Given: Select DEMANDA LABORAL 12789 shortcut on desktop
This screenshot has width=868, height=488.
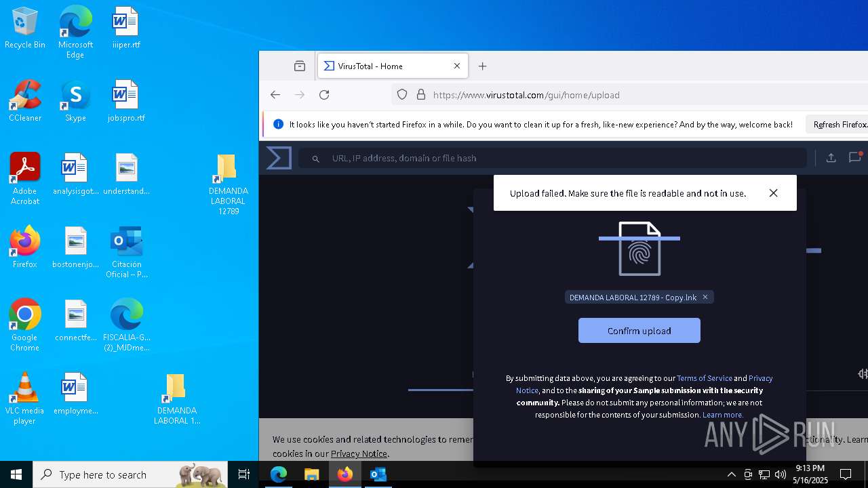Looking at the screenshot, I should coord(229,184).
